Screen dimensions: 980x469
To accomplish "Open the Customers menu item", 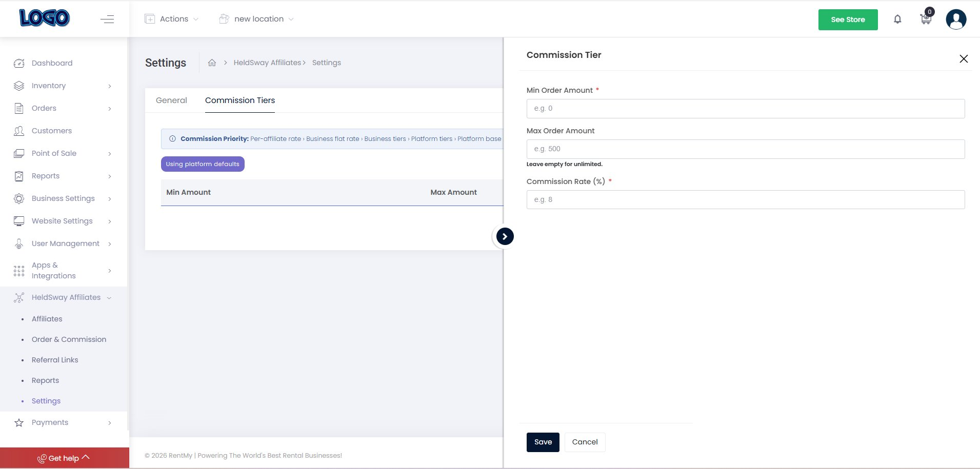I will [52, 131].
